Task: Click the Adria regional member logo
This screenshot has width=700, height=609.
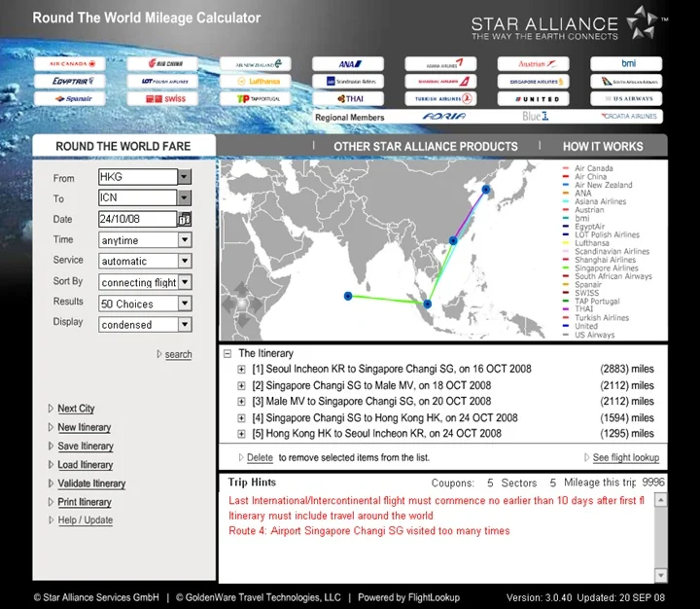Action: [444, 116]
